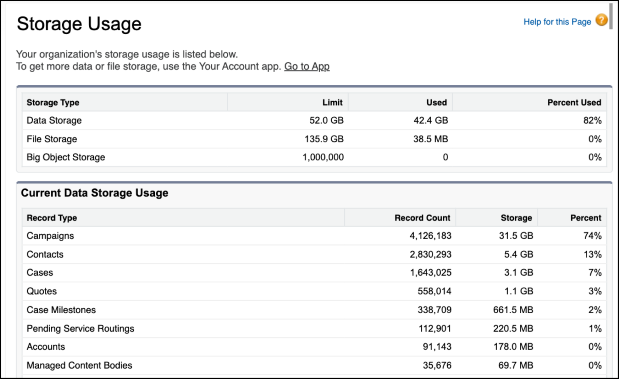The height and width of the screenshot is (379, 619).
Task: Click the 91,143 record count
Action: click(x=437, y=347)
